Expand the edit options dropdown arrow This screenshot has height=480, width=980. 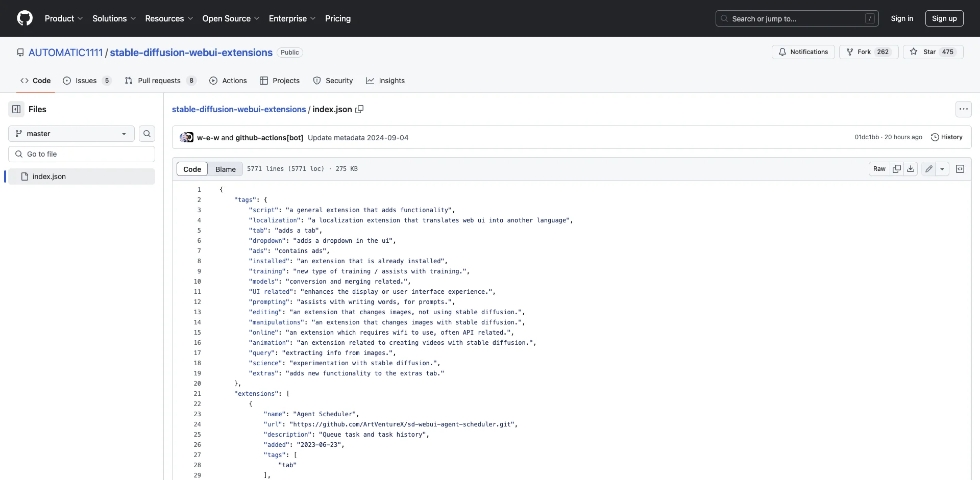pyautogui.click(x=942, y=169)
